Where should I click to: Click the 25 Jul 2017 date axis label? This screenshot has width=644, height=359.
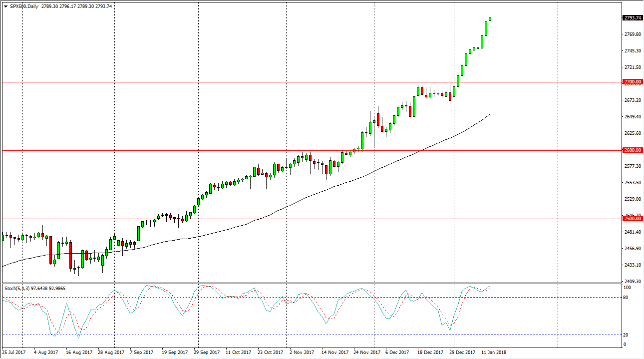coord(14,352)
